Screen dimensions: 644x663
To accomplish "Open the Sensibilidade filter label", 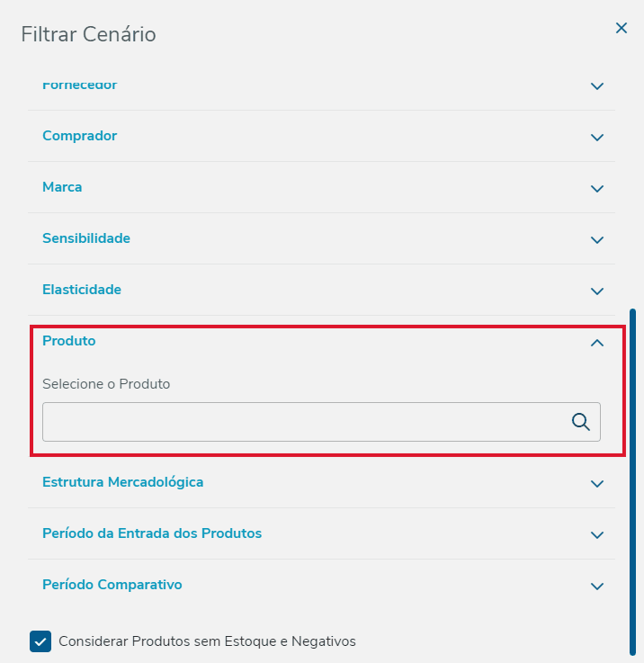I will pyautogui.click(x=86, y=238).
